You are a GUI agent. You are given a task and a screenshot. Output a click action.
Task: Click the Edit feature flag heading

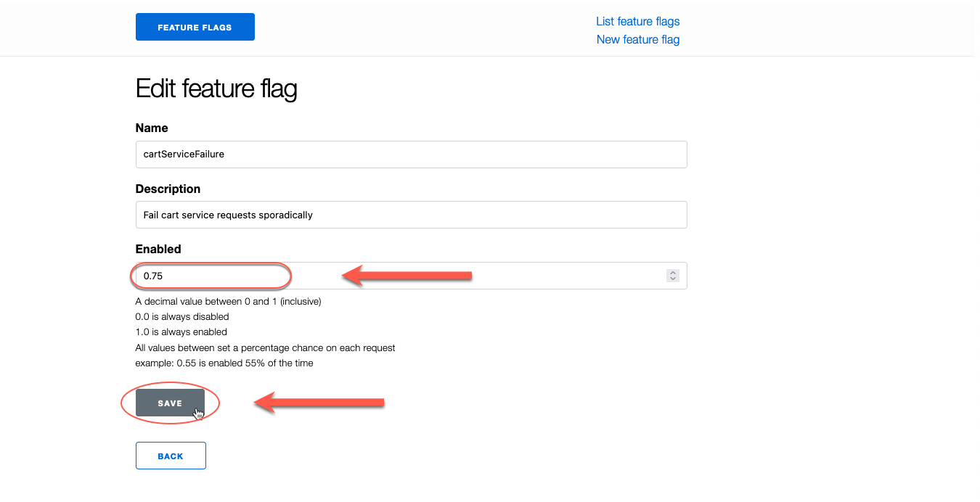[216, 89]
